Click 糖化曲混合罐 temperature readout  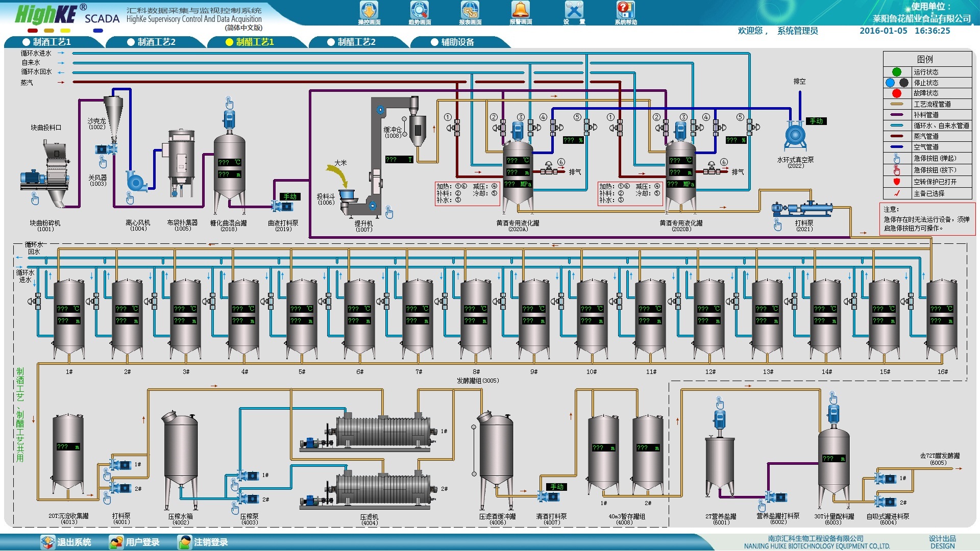pos(229,162)
